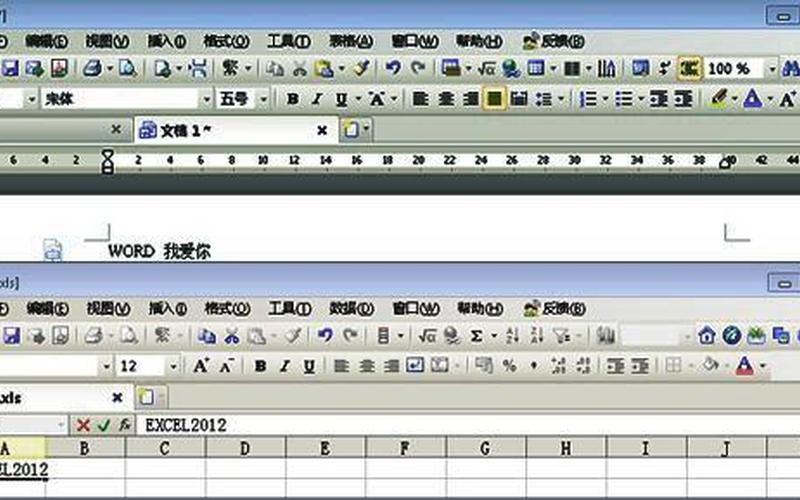Click the Format Painter brush in document toolbar

point(361,68)
